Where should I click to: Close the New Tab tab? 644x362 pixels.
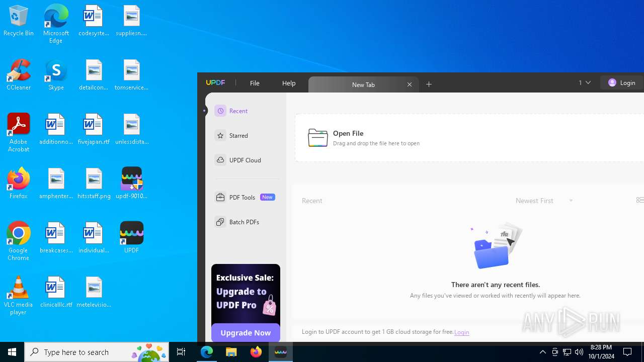(410, 84)
